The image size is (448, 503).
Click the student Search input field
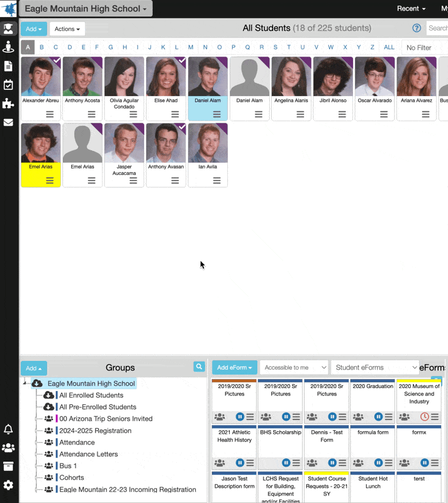(x=437, y=28)
